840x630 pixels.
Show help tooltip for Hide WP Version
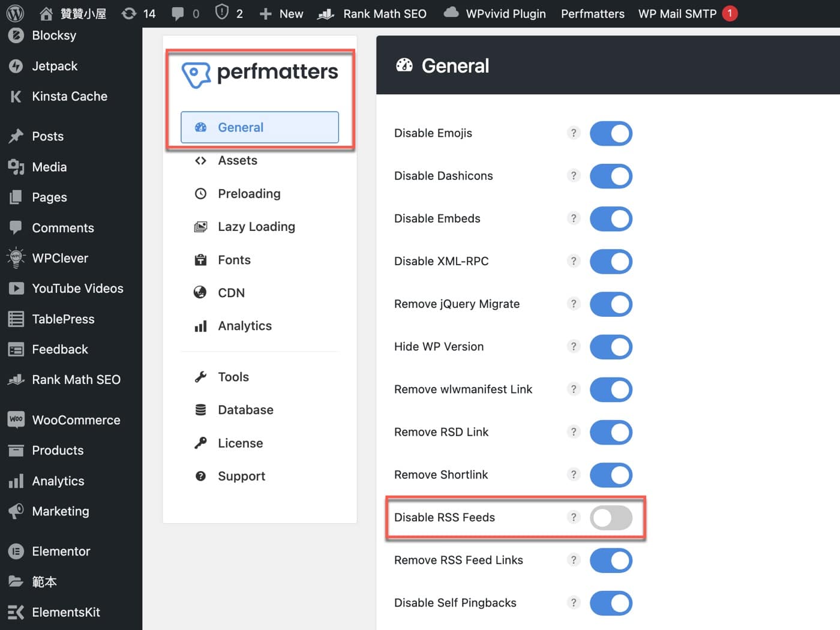point(574,346)
